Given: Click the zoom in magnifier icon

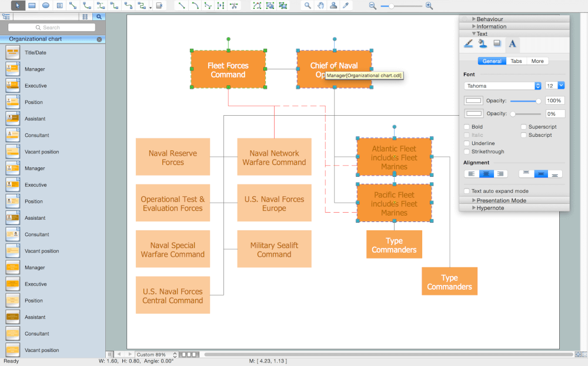Looking at the screenshot, I should (x=429, y=6).
